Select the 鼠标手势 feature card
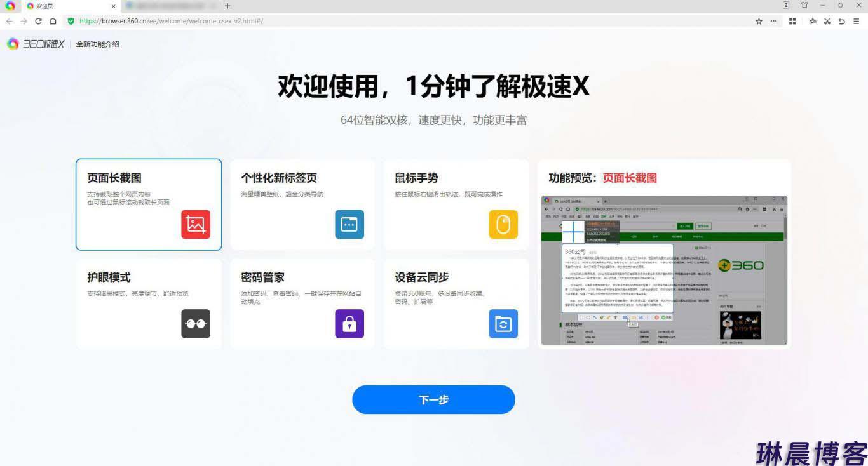This screenshot has height=466, width=868. (456, 204)
